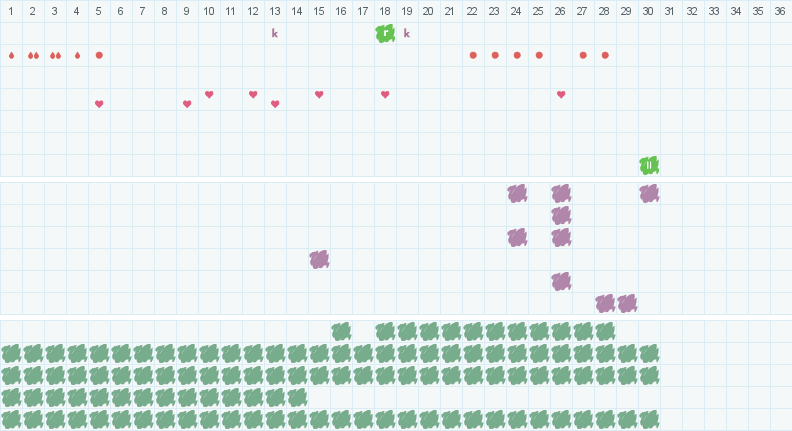This screenshot has height=431, width=792.
Task: Select the pink heart in day 26 column
Action: click(561, 94)
